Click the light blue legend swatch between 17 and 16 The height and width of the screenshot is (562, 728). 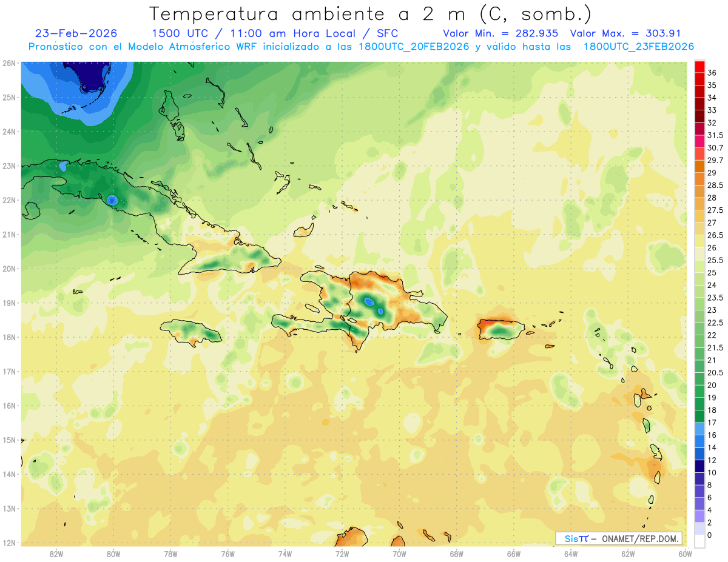coord(699,429)
